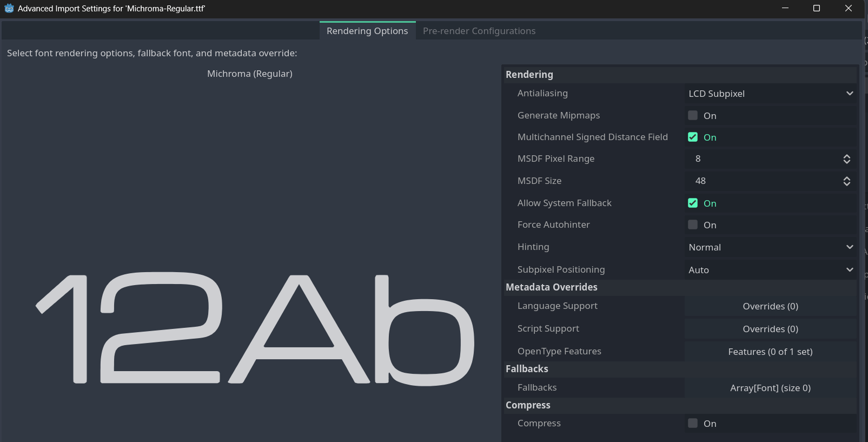
Task: Select the Rendering Options tab
Action: click(x=367, y=31)
